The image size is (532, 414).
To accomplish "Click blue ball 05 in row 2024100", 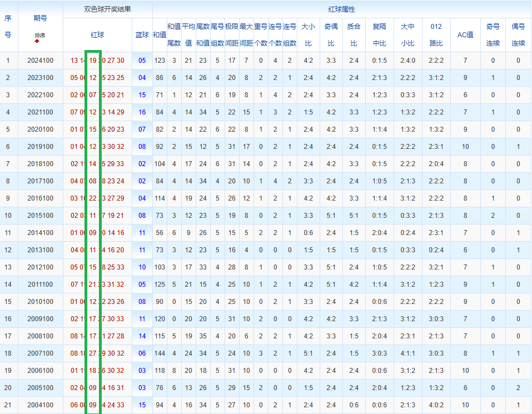I will pos(142,61).
